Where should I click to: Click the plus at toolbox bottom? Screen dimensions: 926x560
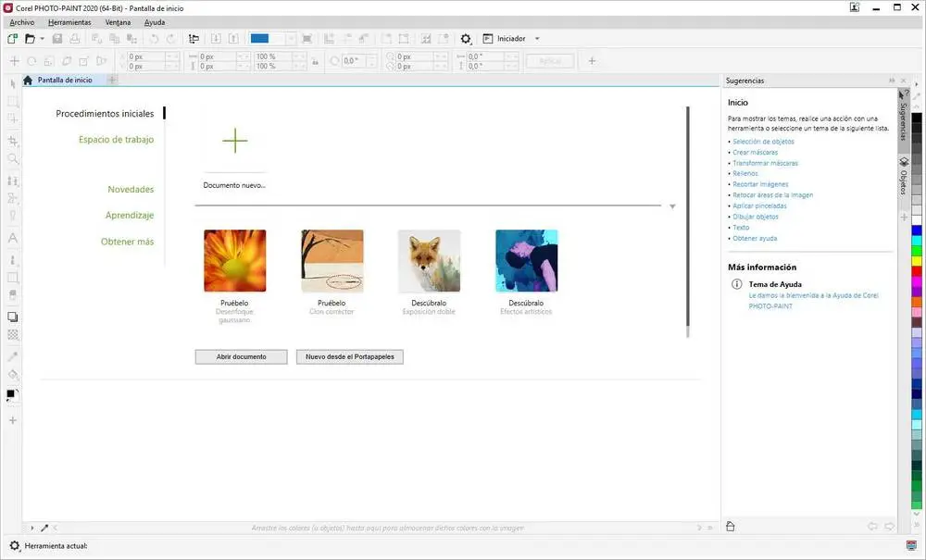click(13, 420)
